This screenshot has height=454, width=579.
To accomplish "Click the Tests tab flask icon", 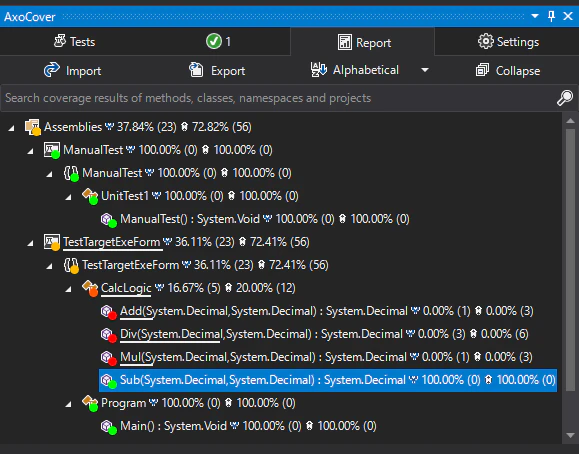I will 60,41.
